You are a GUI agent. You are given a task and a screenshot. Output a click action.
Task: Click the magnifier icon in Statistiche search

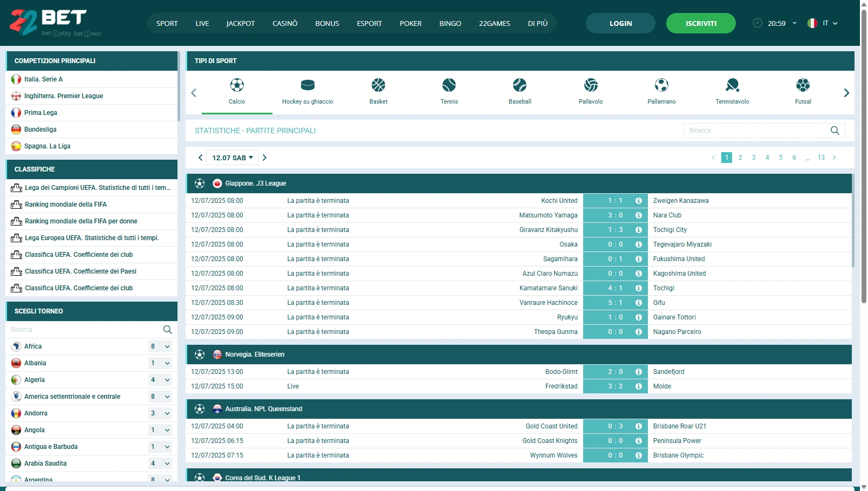[x=835, y=131]
